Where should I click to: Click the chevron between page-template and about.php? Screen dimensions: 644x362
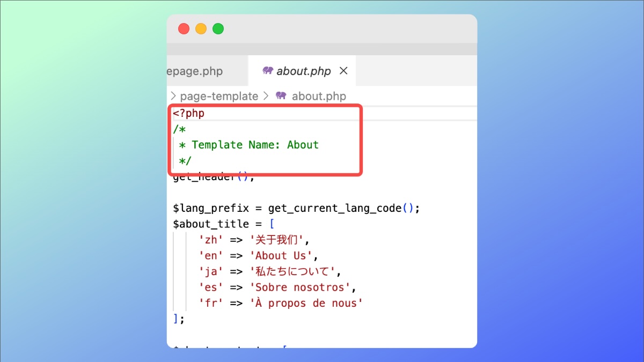click(266, 97)
